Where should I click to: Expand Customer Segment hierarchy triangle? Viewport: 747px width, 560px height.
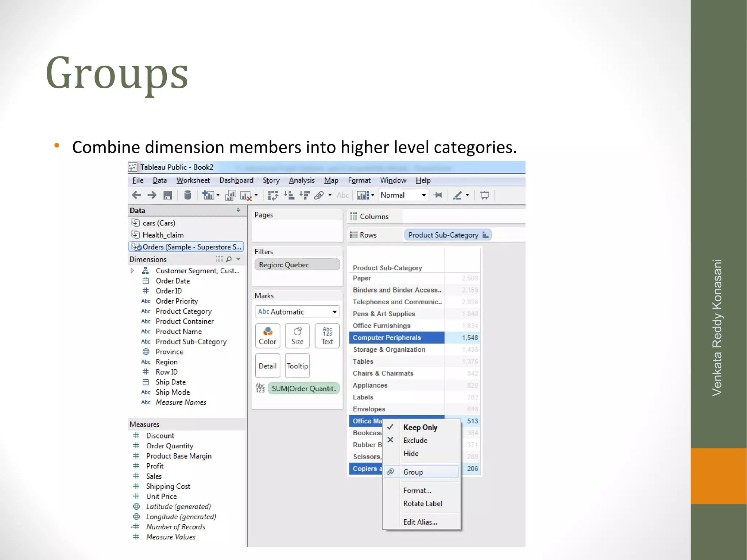[x=132, y=271]
